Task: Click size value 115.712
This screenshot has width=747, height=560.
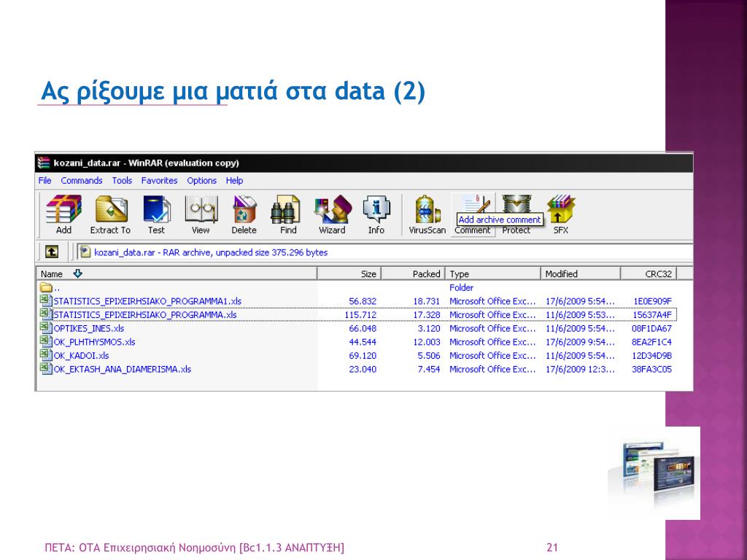Action: (360, 315)
